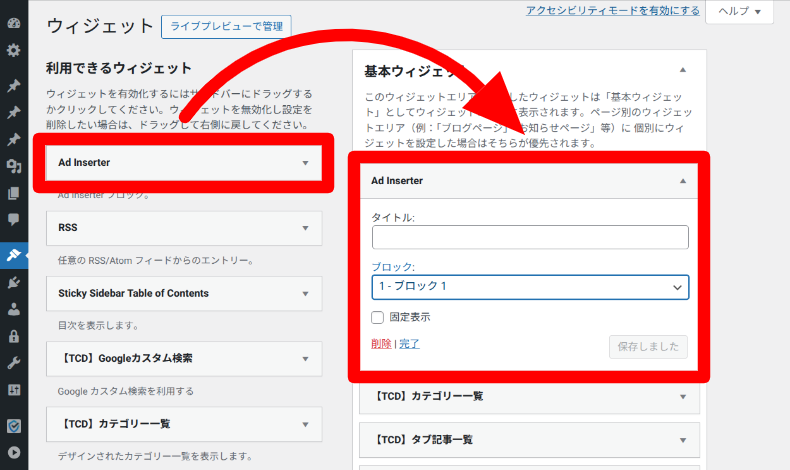Viewport: 790px width, 470px height.
Task: Open the ヘルプ tab dropdown
Action: [x=739, y=11]
